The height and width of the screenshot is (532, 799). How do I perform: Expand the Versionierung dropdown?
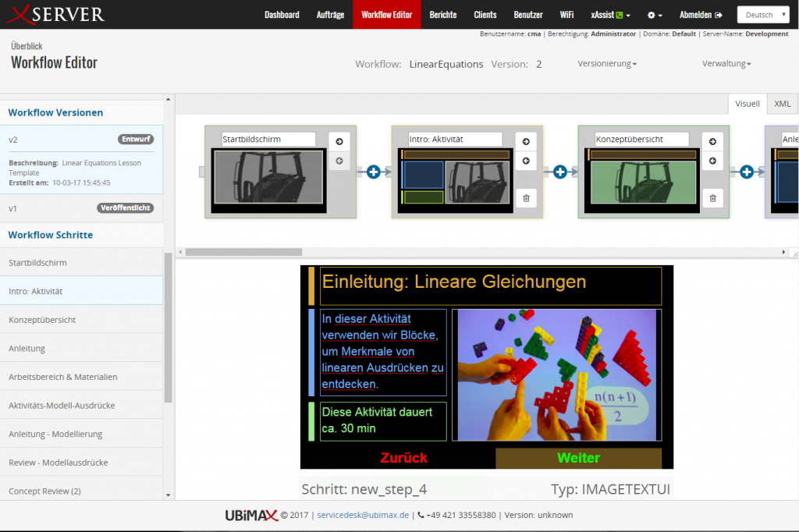(x=607, y=64)
